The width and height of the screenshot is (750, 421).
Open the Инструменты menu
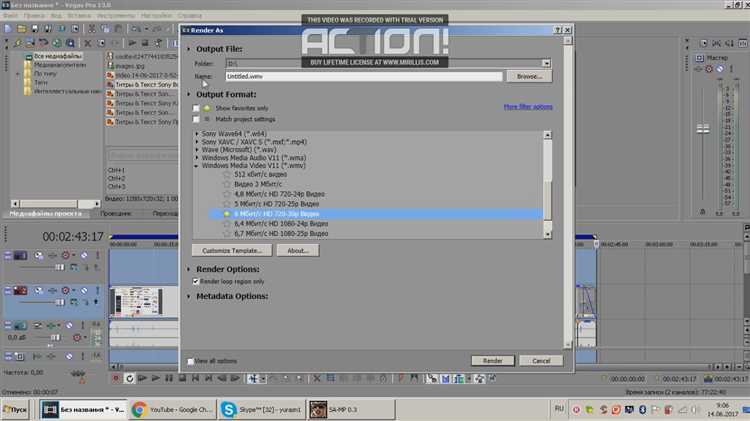(x=116, y=15)
